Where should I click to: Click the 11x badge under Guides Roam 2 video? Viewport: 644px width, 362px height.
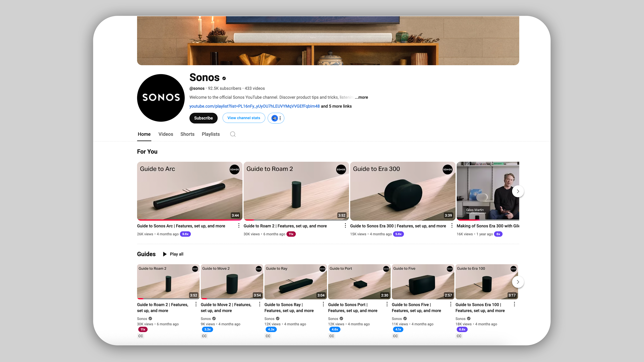point(143,329)
